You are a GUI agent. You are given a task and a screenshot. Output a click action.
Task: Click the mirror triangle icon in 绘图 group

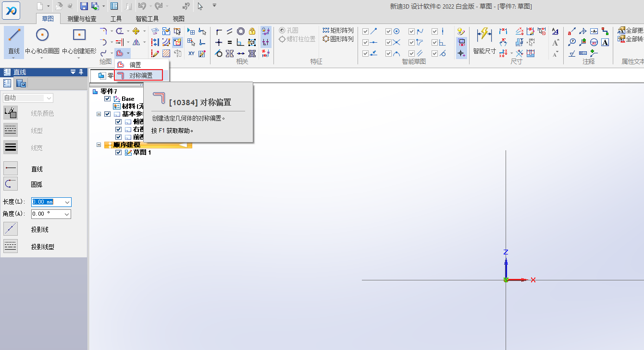136,42
